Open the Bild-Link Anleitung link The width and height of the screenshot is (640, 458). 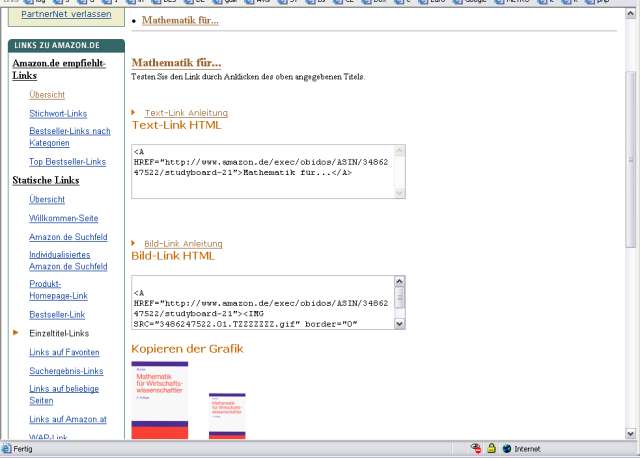pos(183,244)
